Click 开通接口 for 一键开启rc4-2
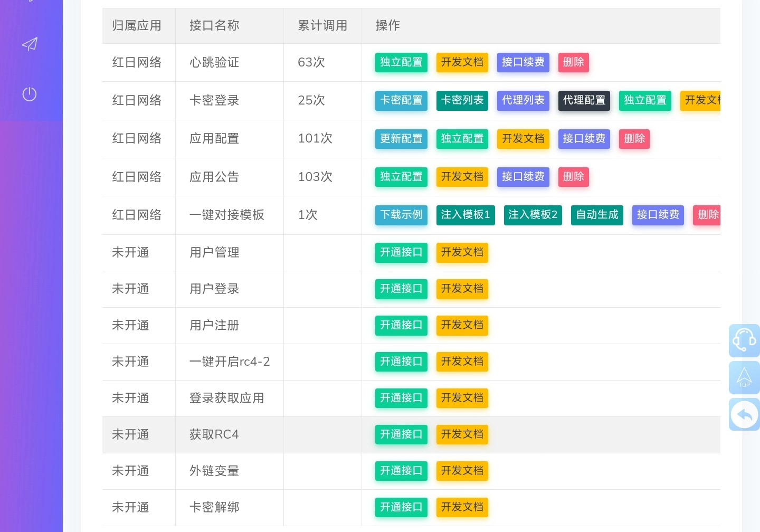 [401, 362]
